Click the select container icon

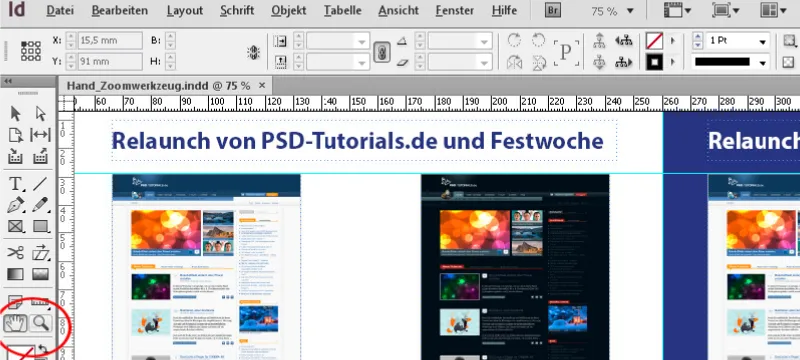tap(599, 41)
